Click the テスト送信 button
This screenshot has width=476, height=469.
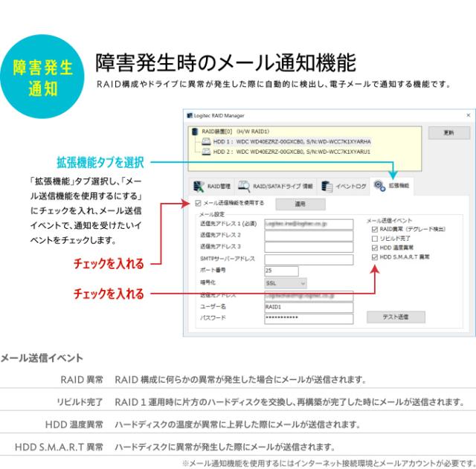(396, 317)
